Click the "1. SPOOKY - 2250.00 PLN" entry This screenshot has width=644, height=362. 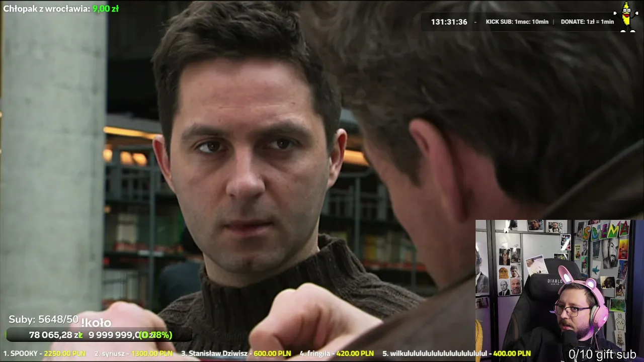coord(44,353)
